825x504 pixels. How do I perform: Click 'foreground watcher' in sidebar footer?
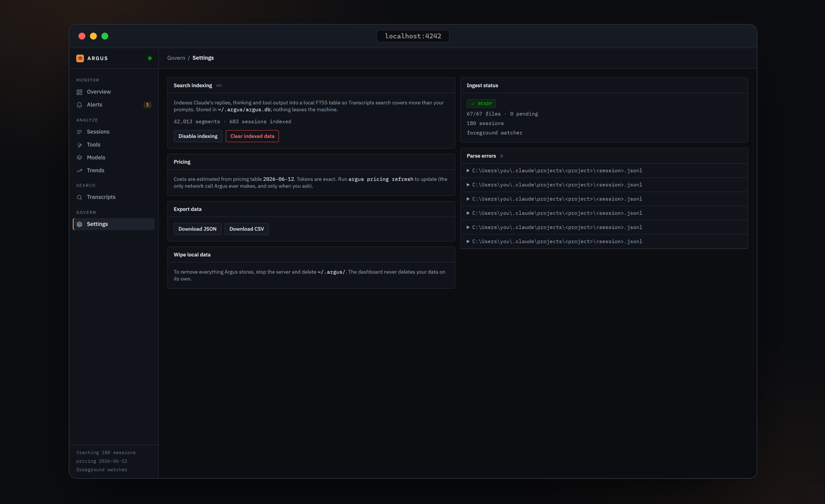pyautogui.click(x=101, y=470)
